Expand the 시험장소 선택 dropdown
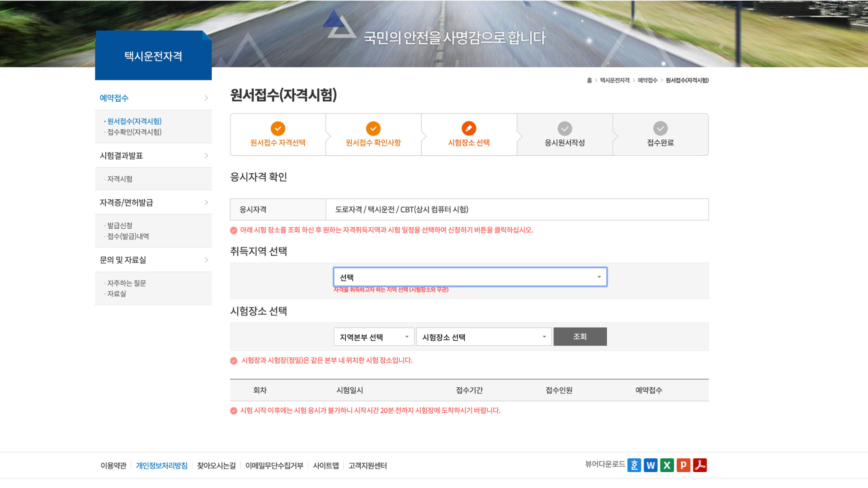 [484, 337]
